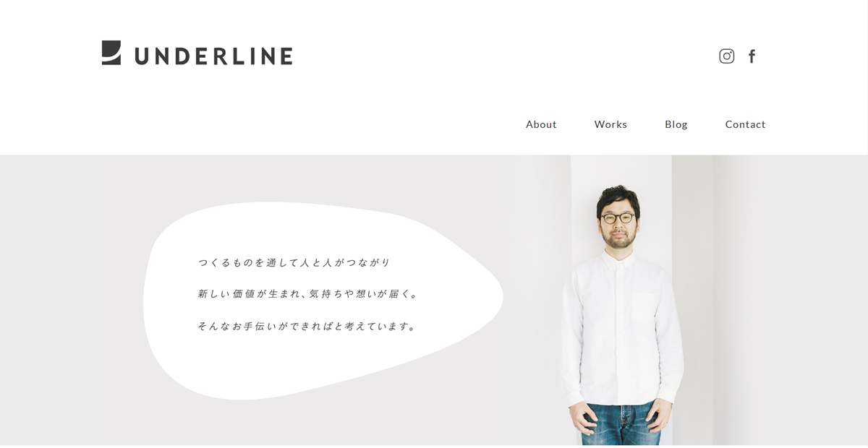Open the Works menu item

tap(610, 124)
